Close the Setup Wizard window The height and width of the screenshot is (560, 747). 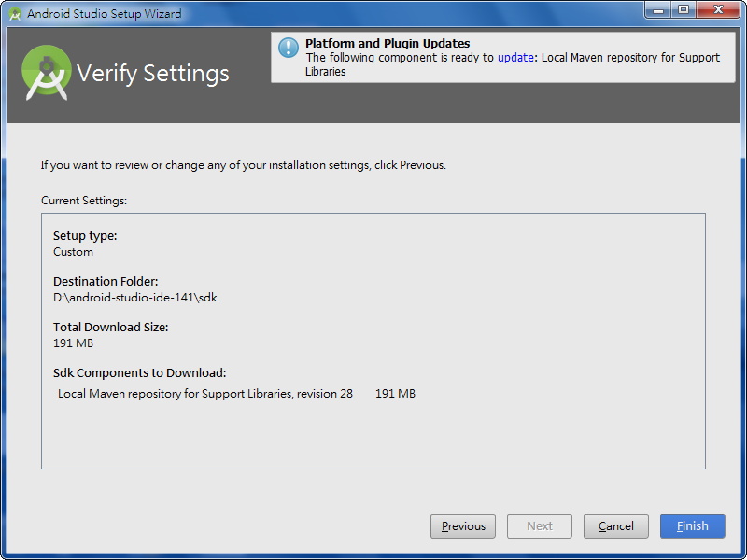pos(718,10)
